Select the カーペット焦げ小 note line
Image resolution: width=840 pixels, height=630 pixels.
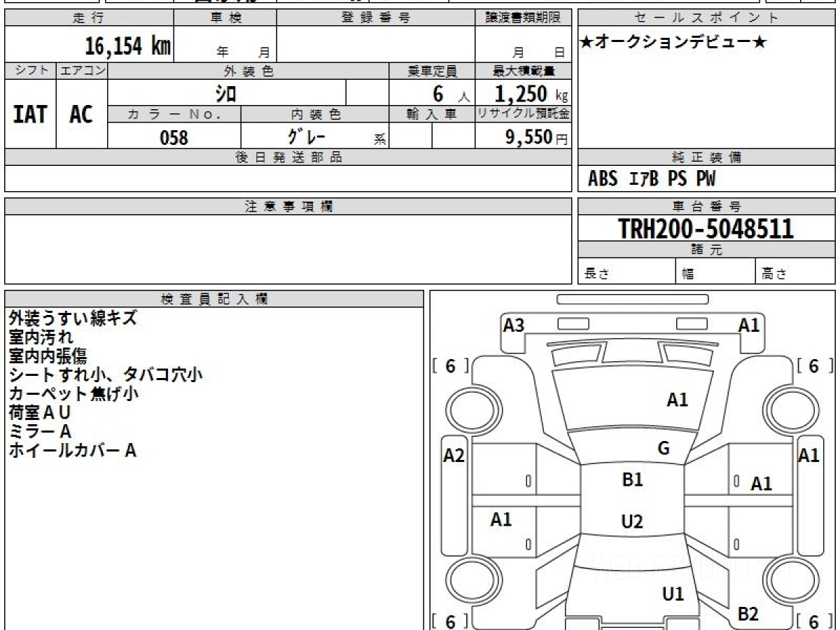point(73,393)
